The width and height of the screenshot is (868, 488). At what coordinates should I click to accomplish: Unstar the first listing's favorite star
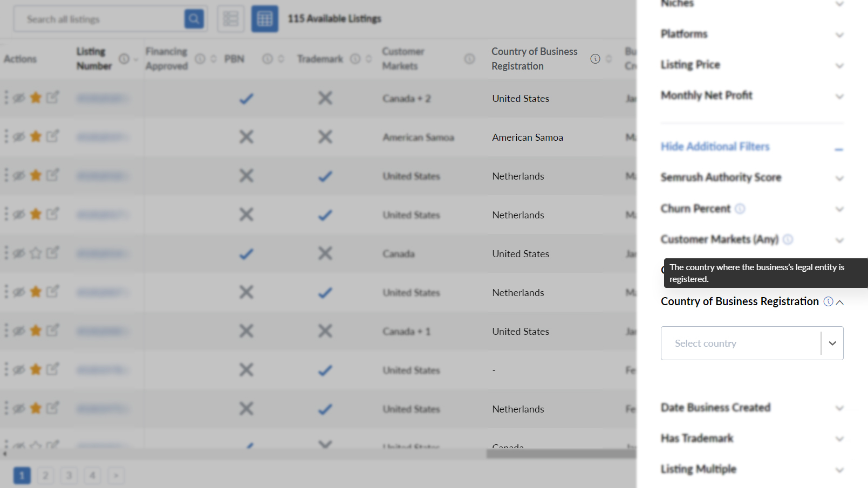pos(36,98)
